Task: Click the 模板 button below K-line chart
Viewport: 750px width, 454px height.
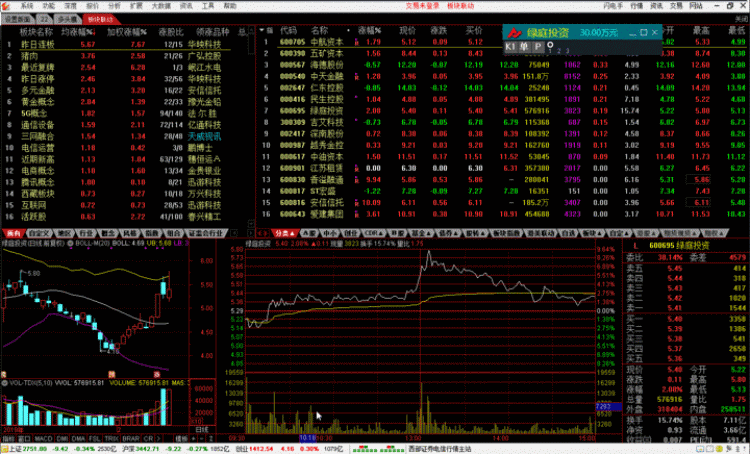Action: tap(181, 439)
